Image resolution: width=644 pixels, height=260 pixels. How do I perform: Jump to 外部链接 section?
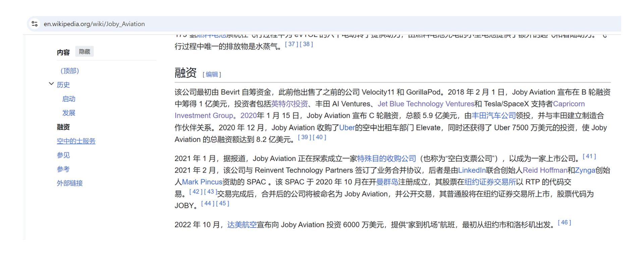69,183
